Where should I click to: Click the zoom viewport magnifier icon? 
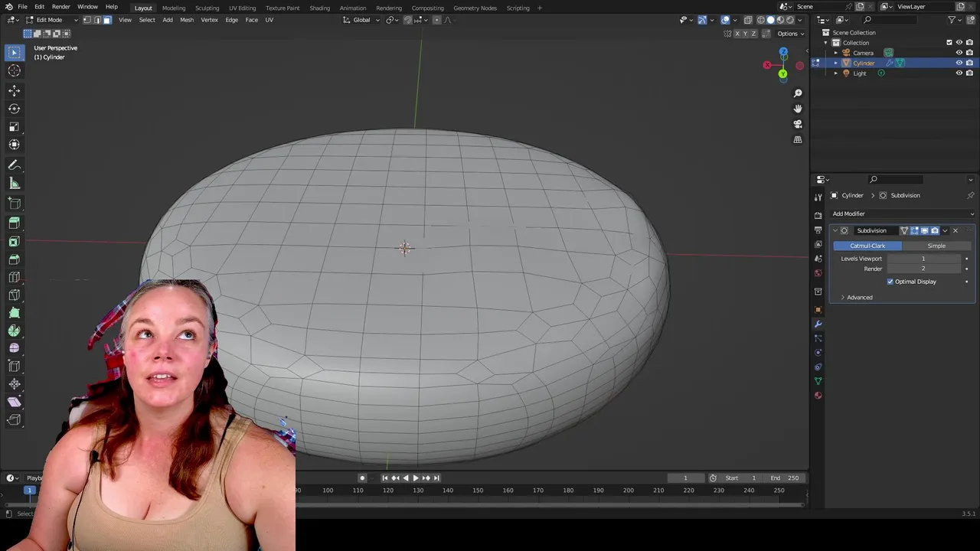point(798,93)
